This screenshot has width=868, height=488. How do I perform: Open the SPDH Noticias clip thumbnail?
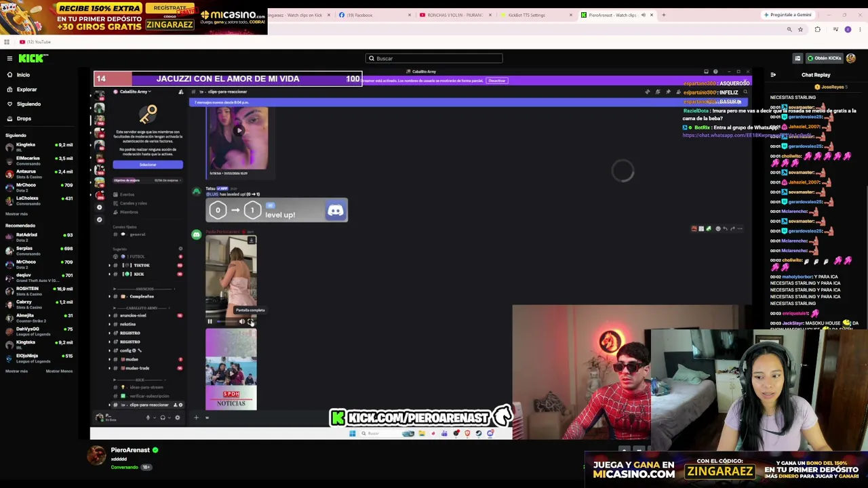(231, 370)
